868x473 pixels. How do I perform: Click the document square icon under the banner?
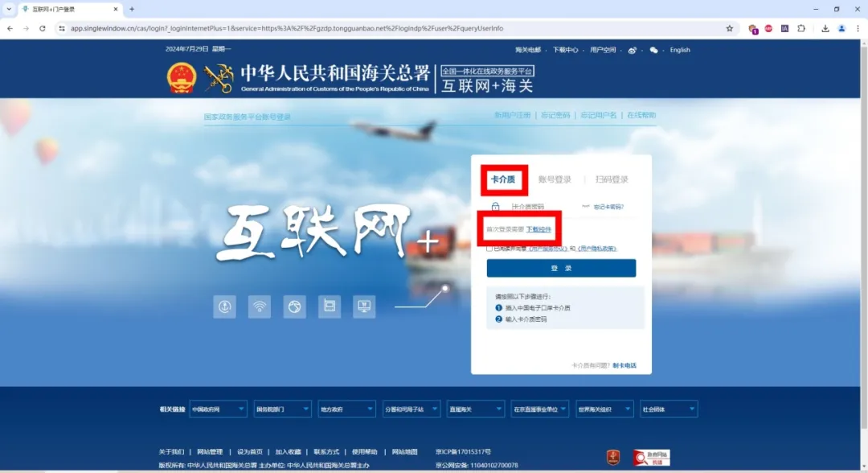(x=330, y=306)
